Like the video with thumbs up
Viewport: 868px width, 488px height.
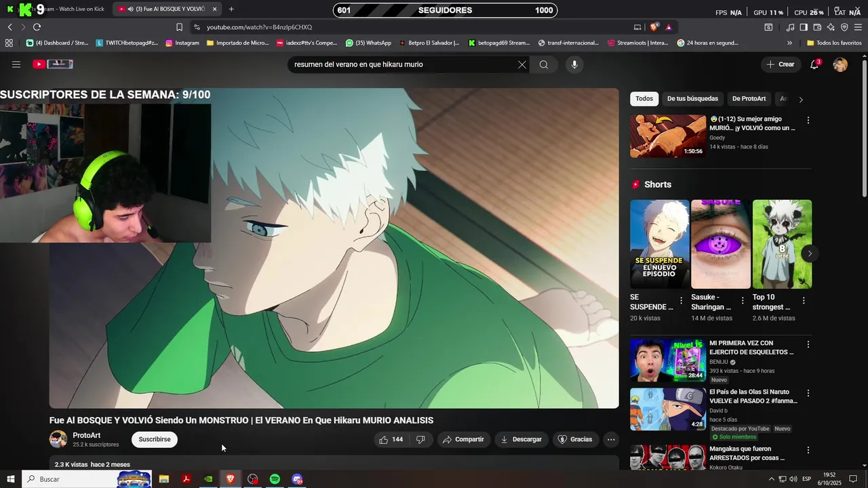tap(391, 439)
